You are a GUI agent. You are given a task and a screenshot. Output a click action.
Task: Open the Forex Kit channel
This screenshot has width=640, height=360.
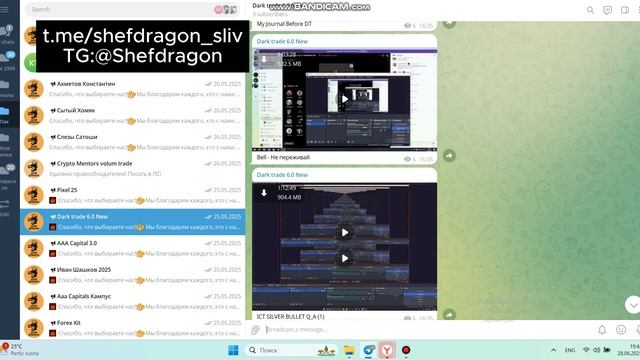click(133, 328)
